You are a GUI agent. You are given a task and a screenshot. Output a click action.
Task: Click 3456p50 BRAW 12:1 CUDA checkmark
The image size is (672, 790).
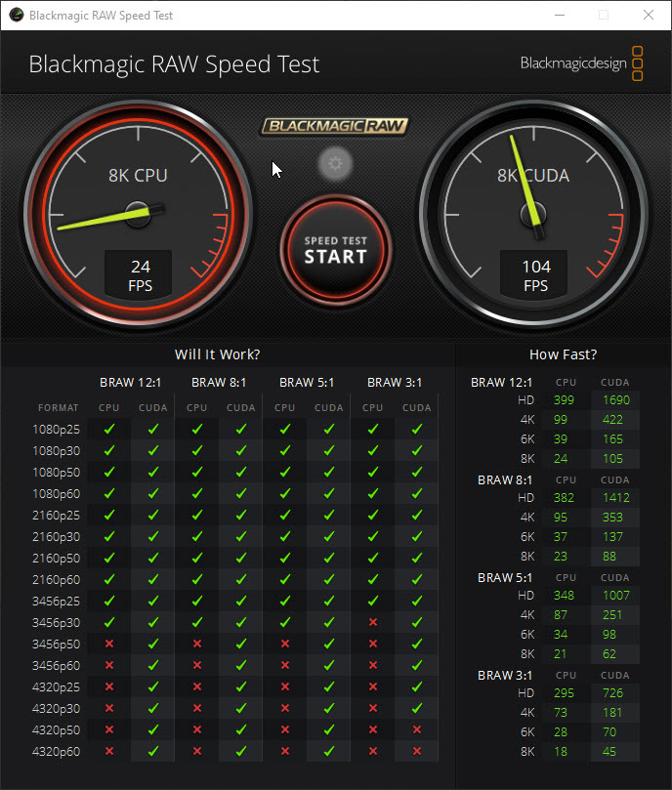[153, 644]
